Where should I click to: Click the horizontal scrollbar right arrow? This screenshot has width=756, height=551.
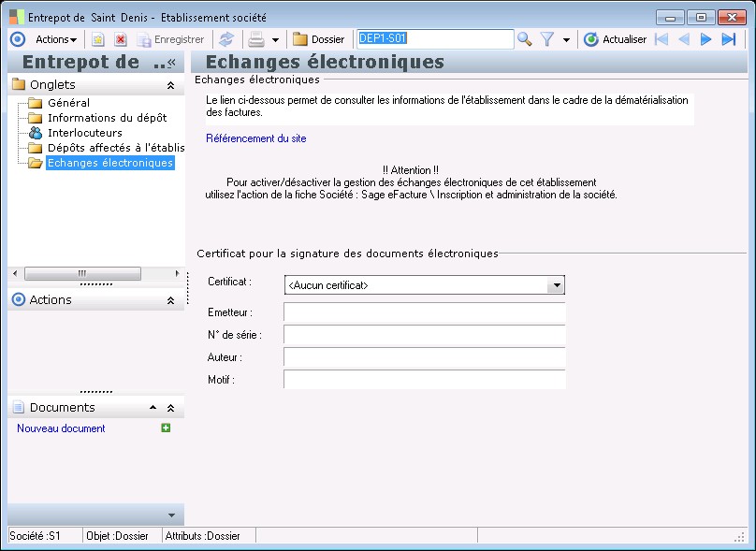(177, 273)
